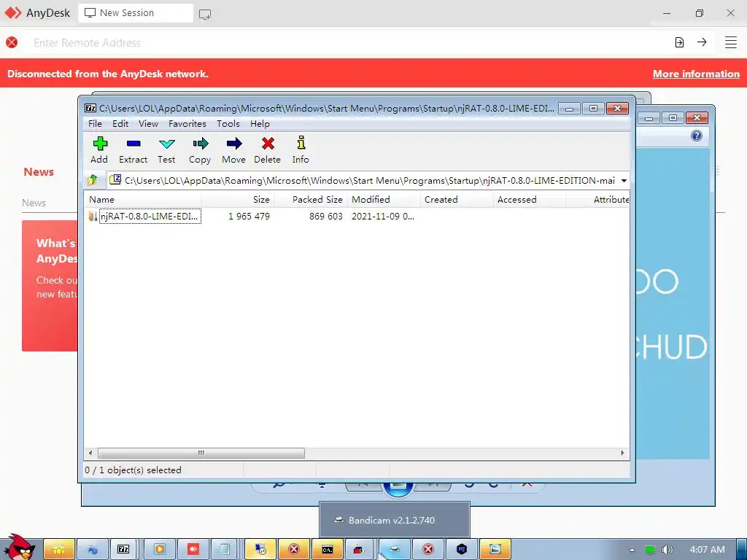Click the blue help question mark icon

click(696, 136)
